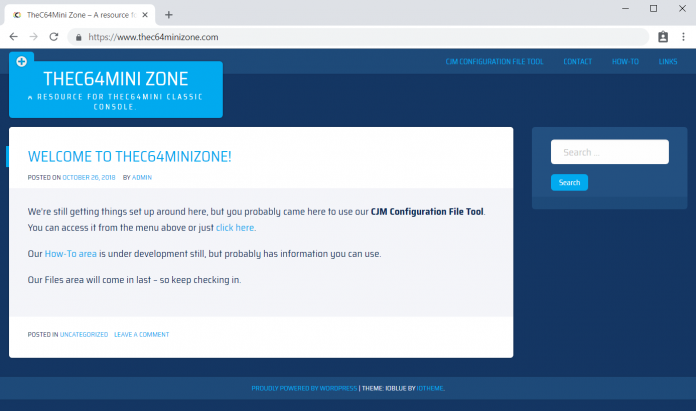Open the Contact menu item
The image size is (696, 411).
tap(577, 62)
